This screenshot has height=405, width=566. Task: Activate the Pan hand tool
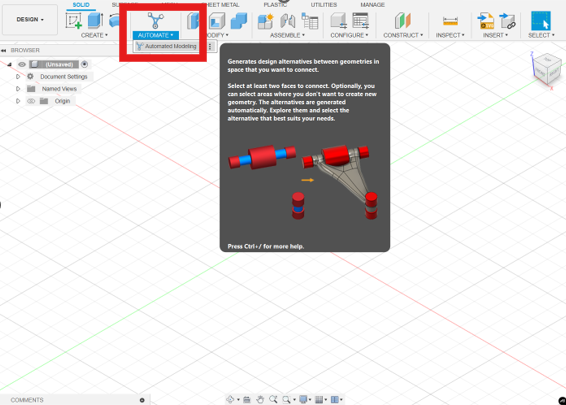(260, 399)
